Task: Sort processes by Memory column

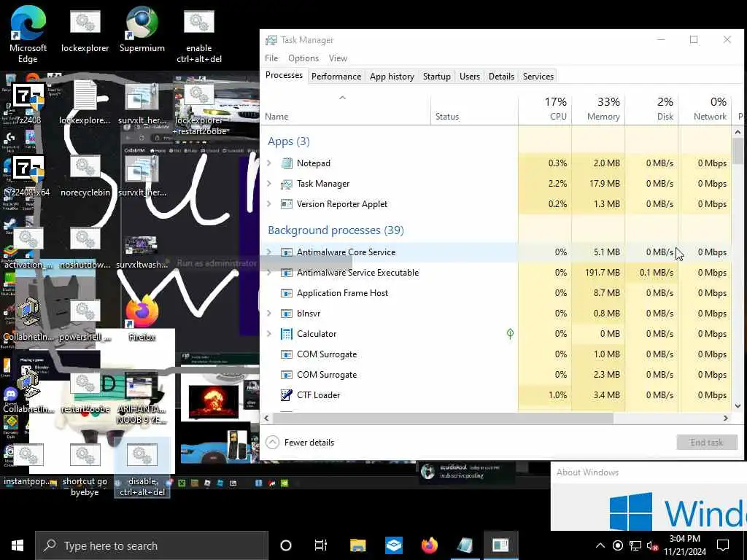Action: [x=598, y=109]
